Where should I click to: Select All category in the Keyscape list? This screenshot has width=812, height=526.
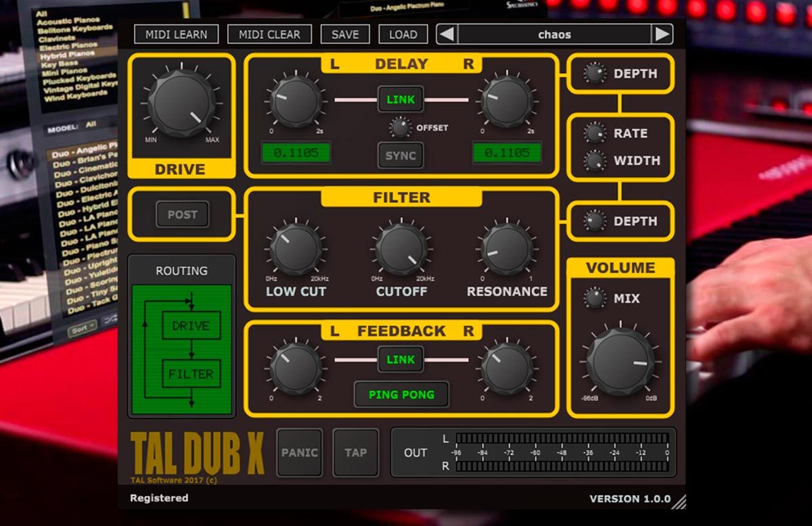click(41, 14)
